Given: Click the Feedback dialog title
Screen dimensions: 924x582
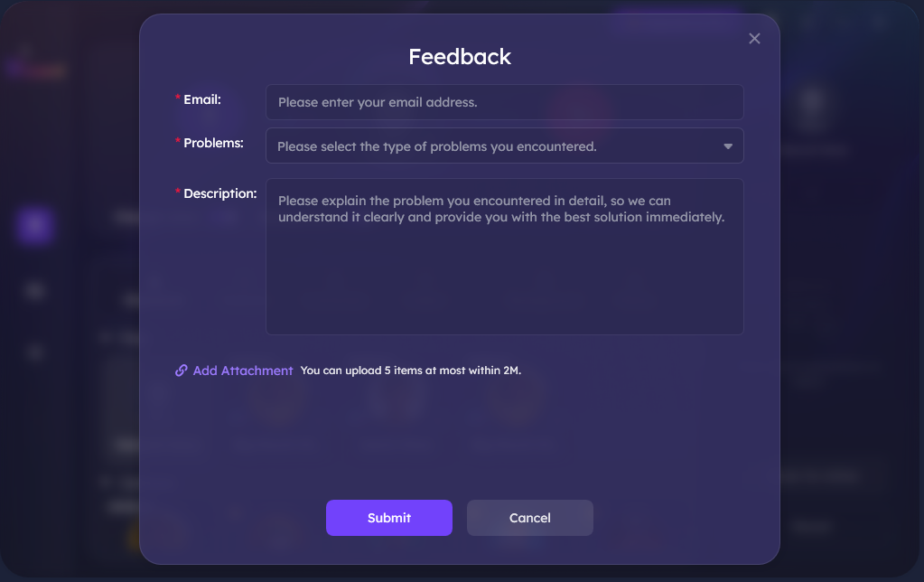Looking at the screenshot, I should point(460,57).
